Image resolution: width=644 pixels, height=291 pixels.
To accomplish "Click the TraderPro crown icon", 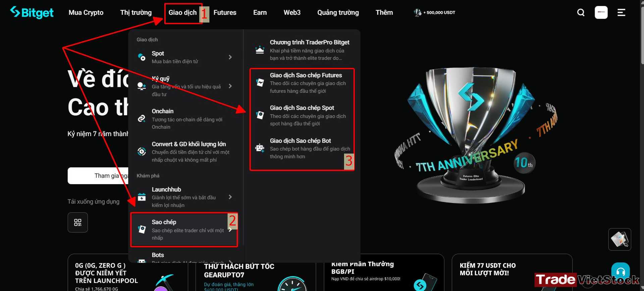I will point(260,50).
